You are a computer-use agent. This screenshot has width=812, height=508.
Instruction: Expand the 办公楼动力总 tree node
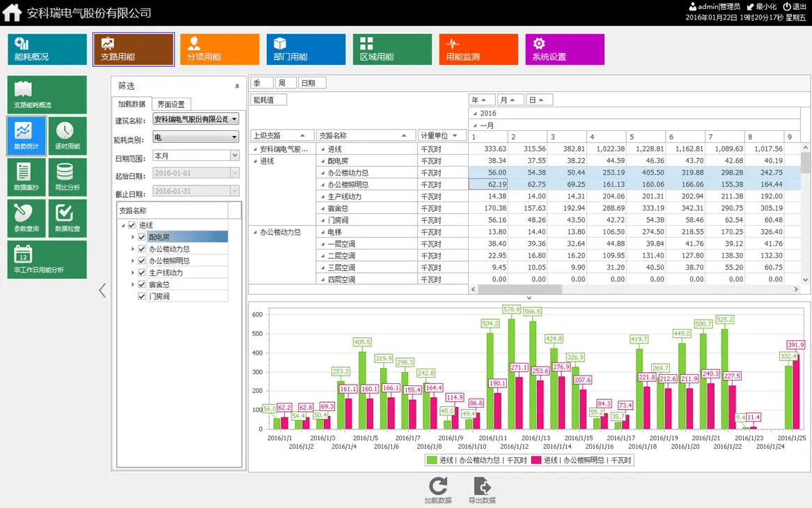point(133,249)
